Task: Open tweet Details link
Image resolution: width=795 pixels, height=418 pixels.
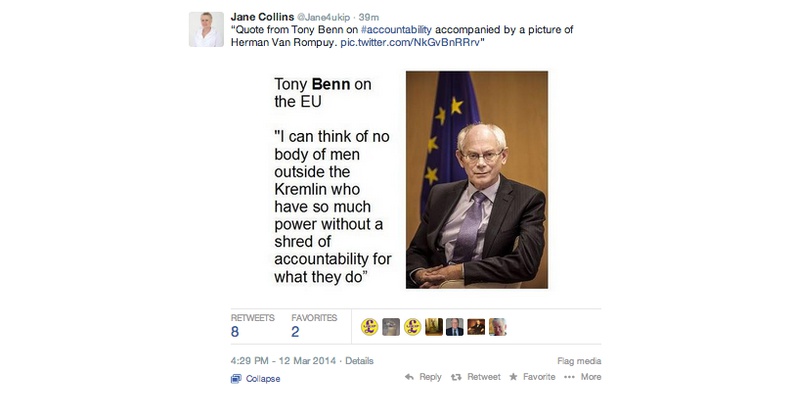Action: click(x=359, y=361)
